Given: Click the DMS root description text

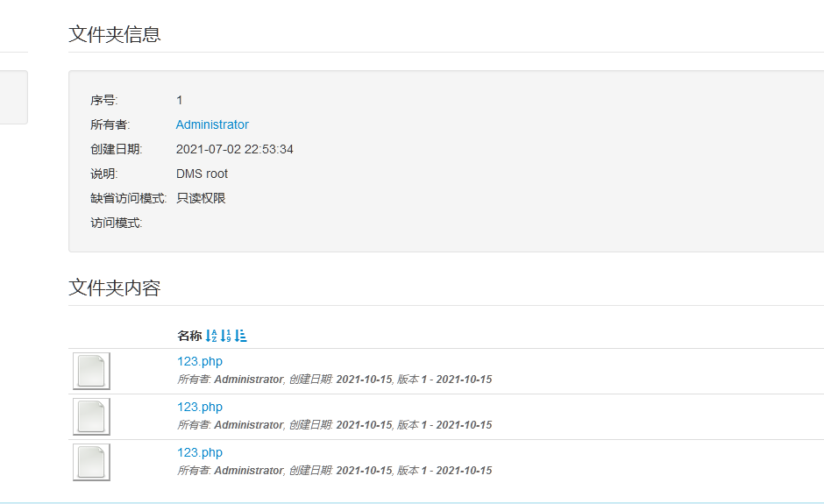Looking at the screenshot, I should pyautogui.click(x=202, y=174).
